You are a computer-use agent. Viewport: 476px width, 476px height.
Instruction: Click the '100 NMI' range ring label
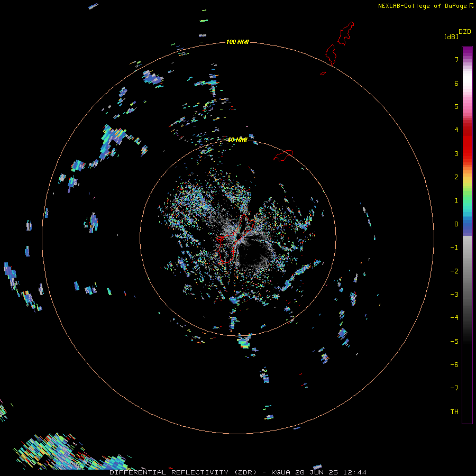(237, 42)
